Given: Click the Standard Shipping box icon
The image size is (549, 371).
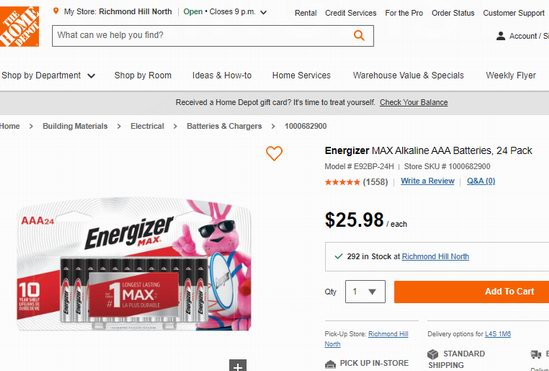Looking at the screenshot, I should (x=433, y=354).
